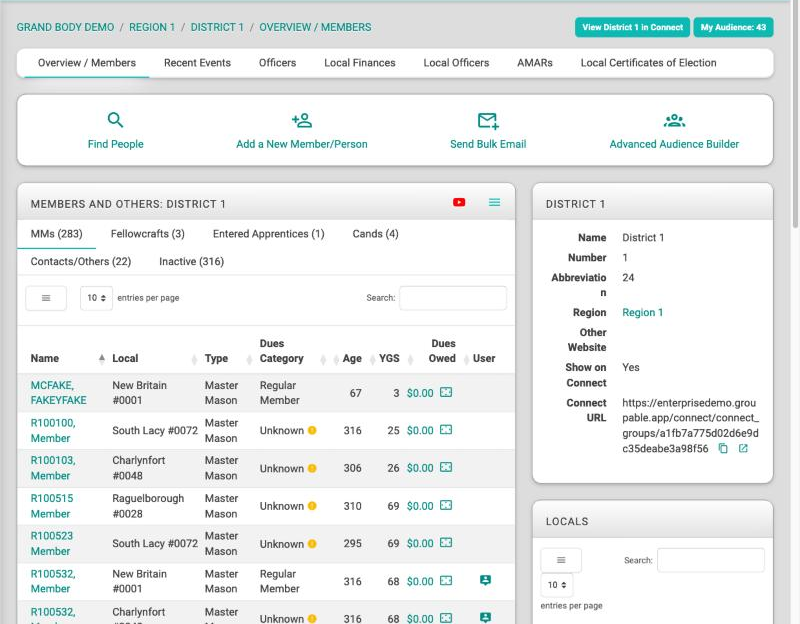This screenshot has width=800, height=624.
Task: Select Overview / Members tab
Action: [87, 63]
